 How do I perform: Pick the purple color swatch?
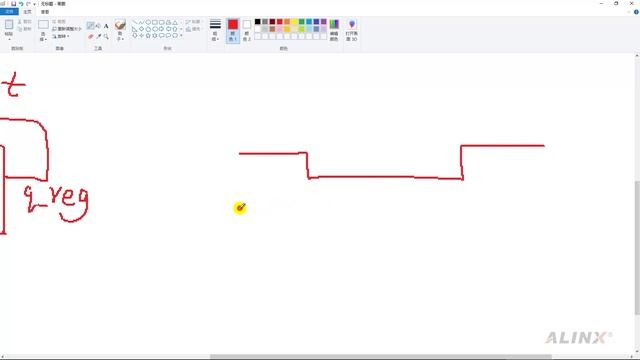pos(324,22)
